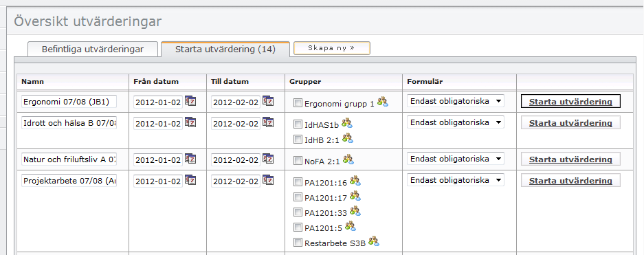
Task: Open Formulär dropdown for Projektarbete 07/08 row
Action: [x=456, y=180]
